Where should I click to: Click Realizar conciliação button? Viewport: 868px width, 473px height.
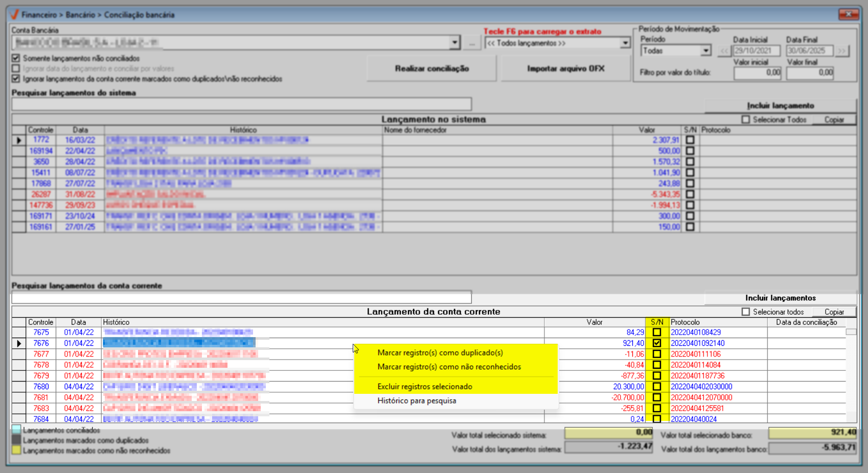pyautogui.click(x=432, y=68)
